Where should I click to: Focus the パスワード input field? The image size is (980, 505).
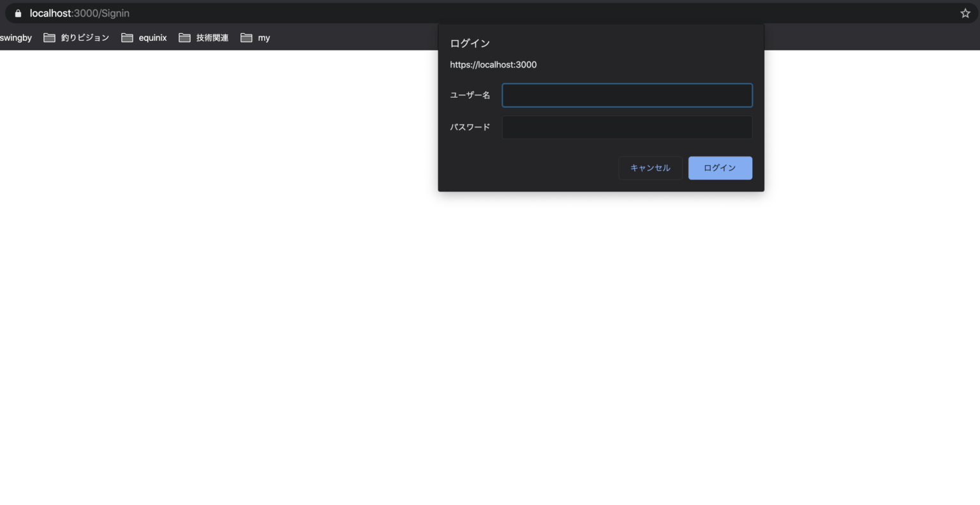coord(627,127)
